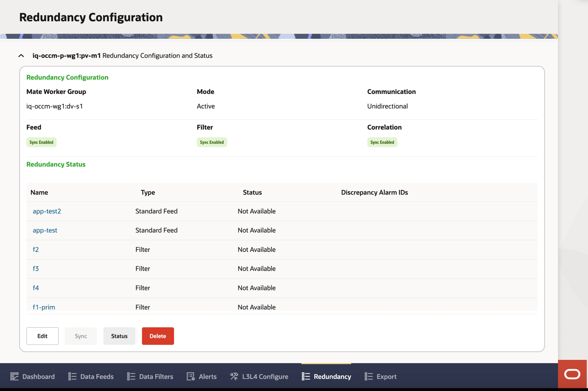Click the Status button
588x391 pixels.
(x=119, y=336)
